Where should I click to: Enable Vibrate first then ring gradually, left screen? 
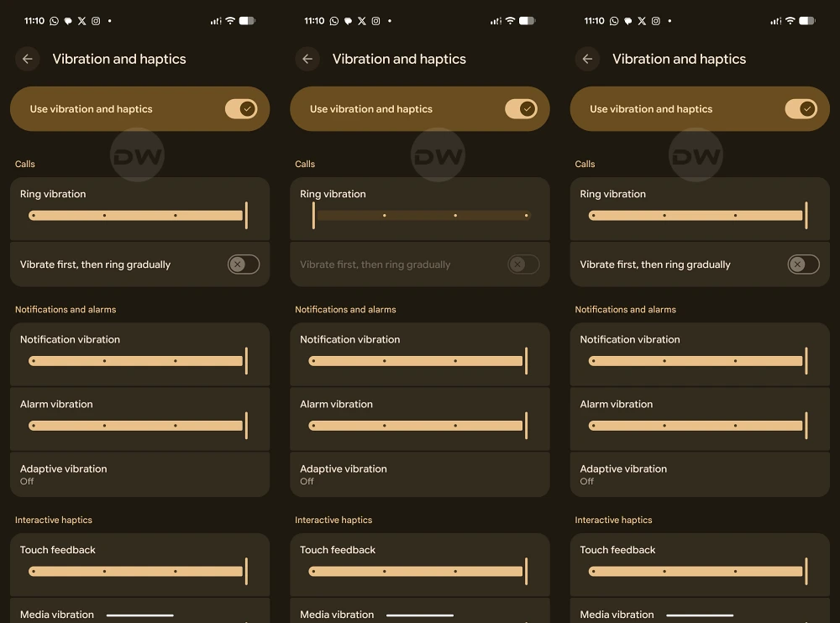pyautogui.click(x=243, y=264)
